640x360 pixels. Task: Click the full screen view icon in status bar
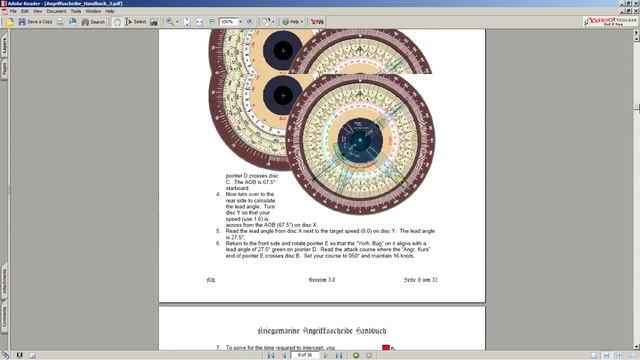click(x=19, y=355)
